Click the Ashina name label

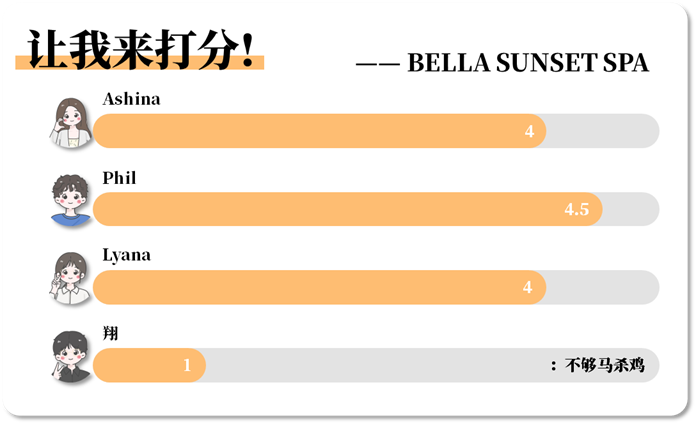pyautogui.click(x=131, y=99)
